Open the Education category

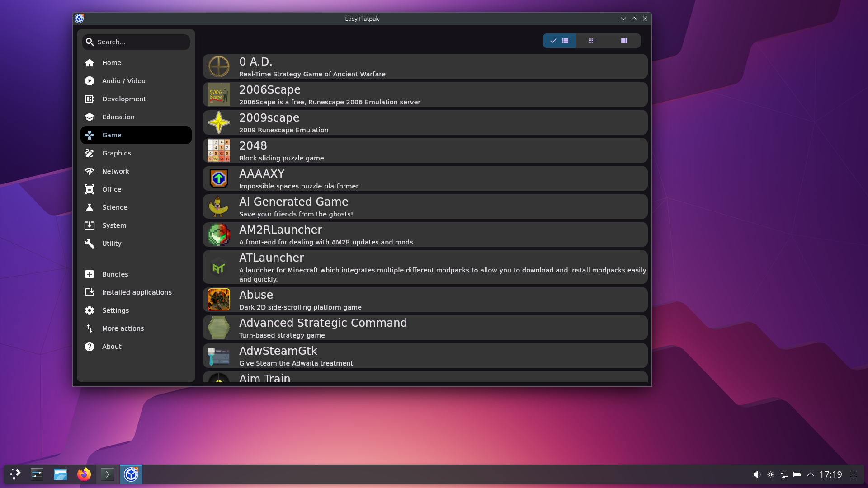[136, 117]
